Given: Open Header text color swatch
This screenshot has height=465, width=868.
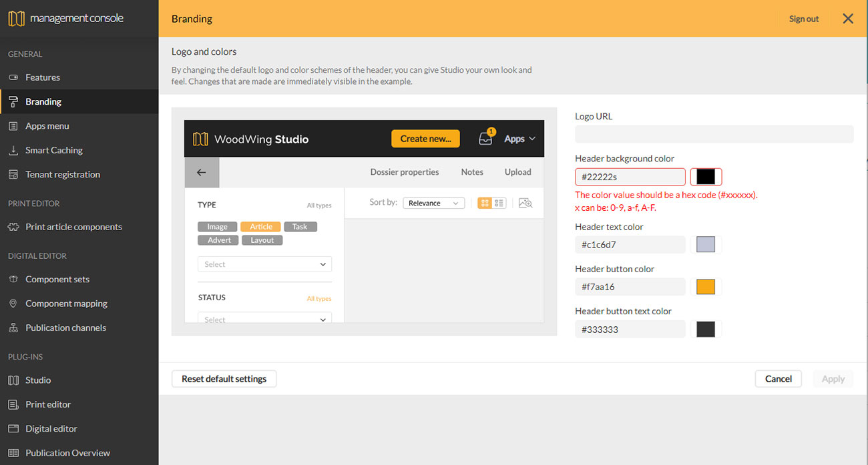Looking at the screenshot, I should (x=706, y=244).
